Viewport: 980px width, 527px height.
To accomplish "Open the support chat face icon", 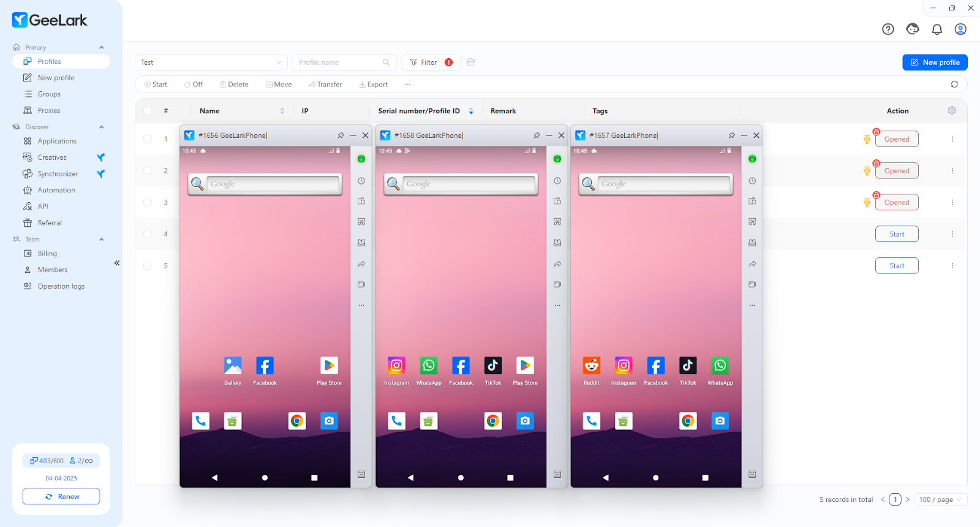I will (913, 29).
